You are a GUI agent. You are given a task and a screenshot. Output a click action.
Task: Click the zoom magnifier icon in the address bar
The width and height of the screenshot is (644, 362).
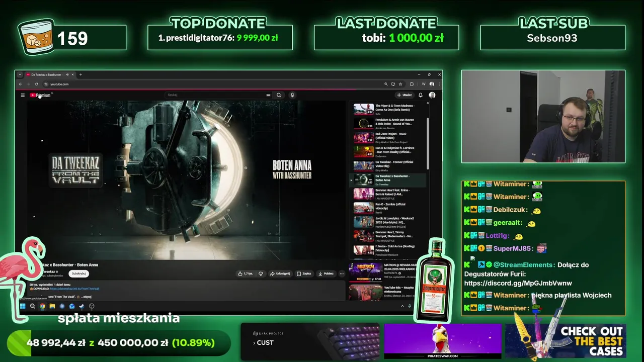386,84
